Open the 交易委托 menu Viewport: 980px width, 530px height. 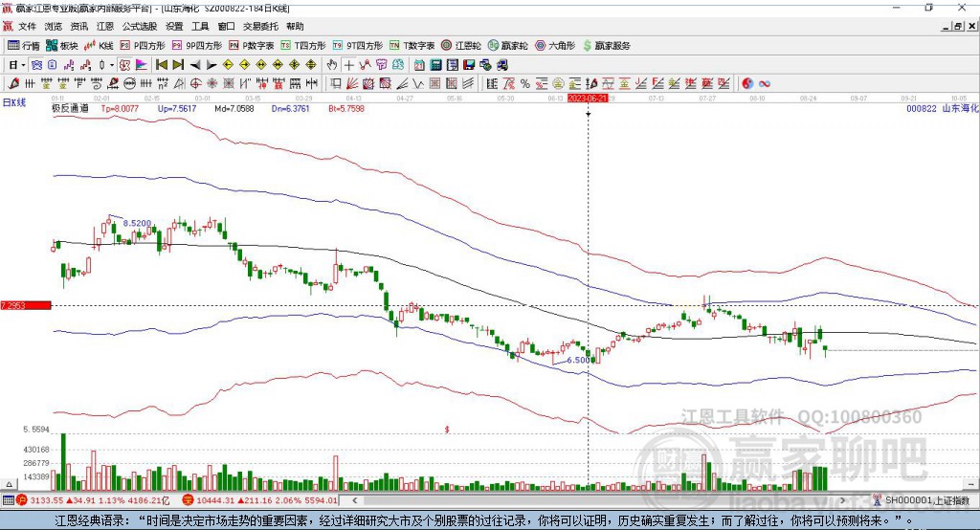point(260,26)
